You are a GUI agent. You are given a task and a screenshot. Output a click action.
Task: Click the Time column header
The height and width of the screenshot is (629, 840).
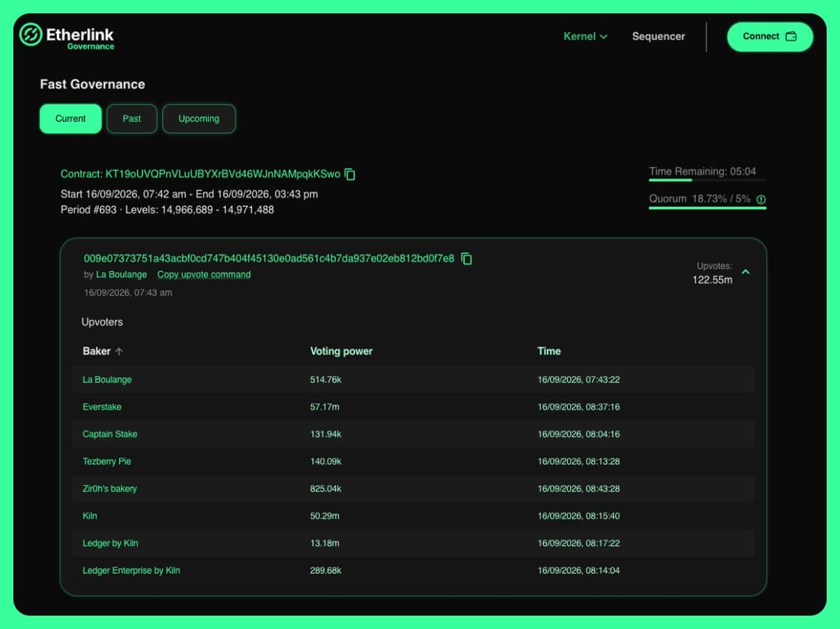[x=549, y=351]
